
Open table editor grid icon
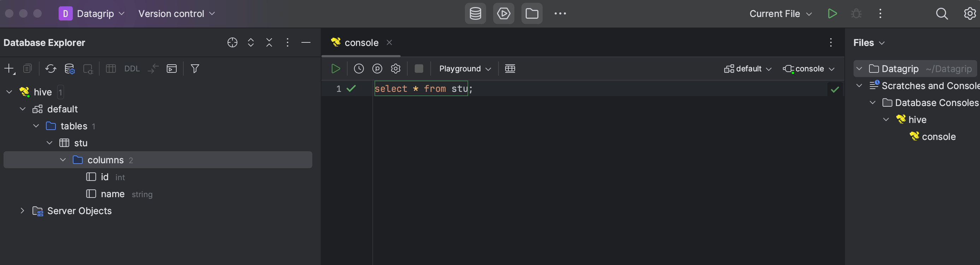[x=111, y=69]
